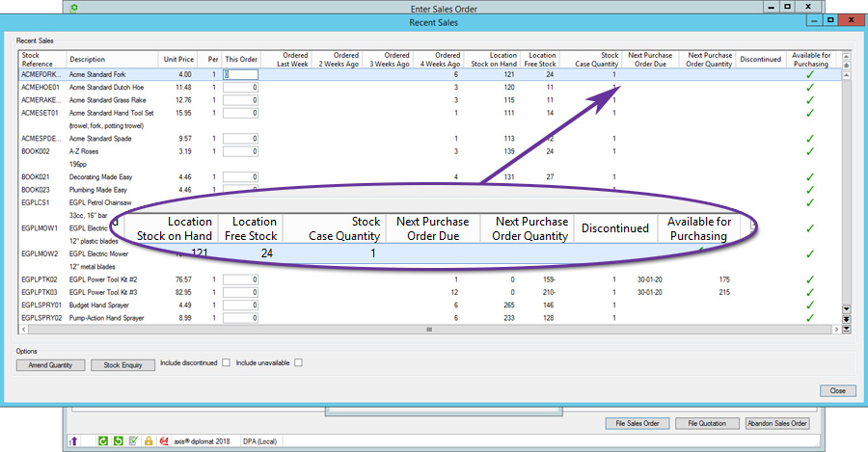Click This Order field for ACMERAKE row
The height and width of the screenshot is (452, 868).
(240, 100)
